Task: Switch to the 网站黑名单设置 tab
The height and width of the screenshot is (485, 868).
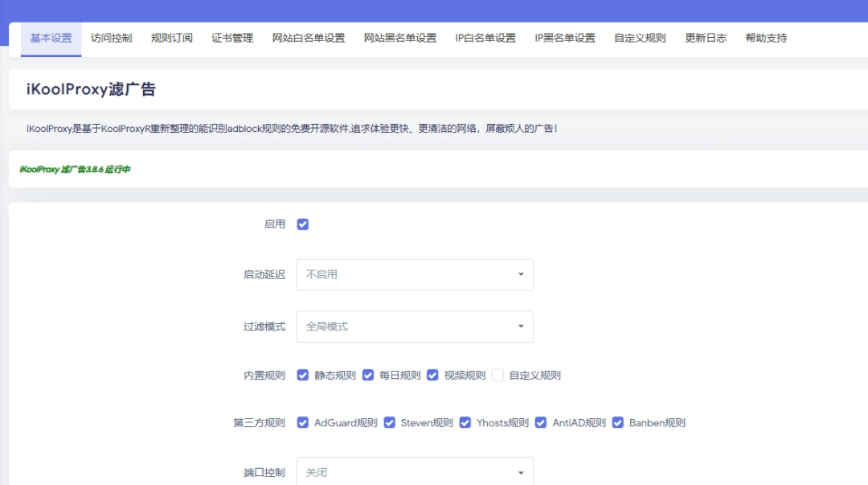Action: pos(399,37)
